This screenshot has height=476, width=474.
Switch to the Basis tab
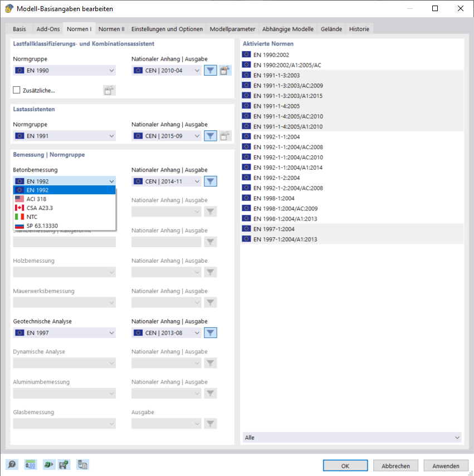pos(19,29)
